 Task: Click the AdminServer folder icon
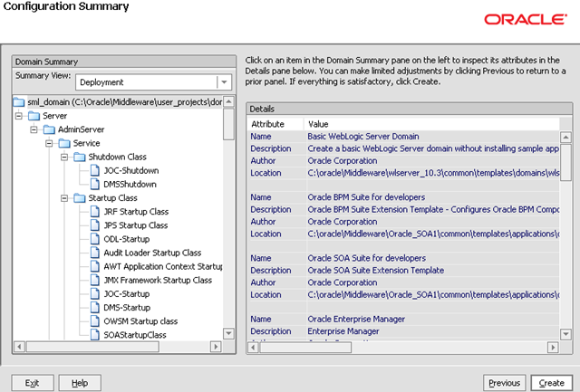[x=49, y=129]
